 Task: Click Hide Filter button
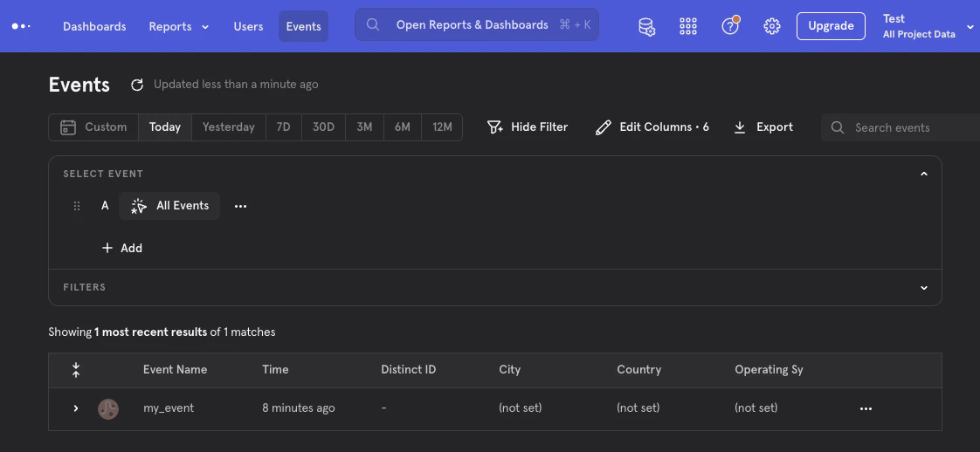(x=528, y=127)
